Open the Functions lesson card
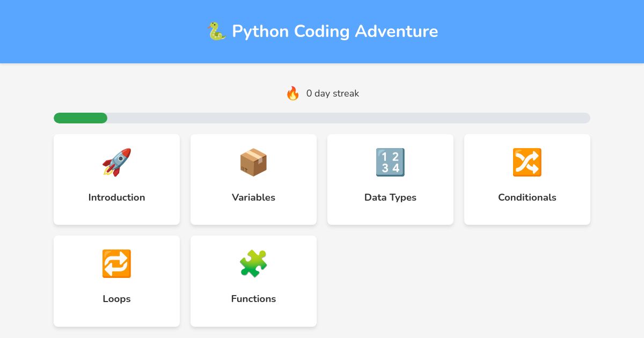Screen dimensions: 644x338 [253, 281]
